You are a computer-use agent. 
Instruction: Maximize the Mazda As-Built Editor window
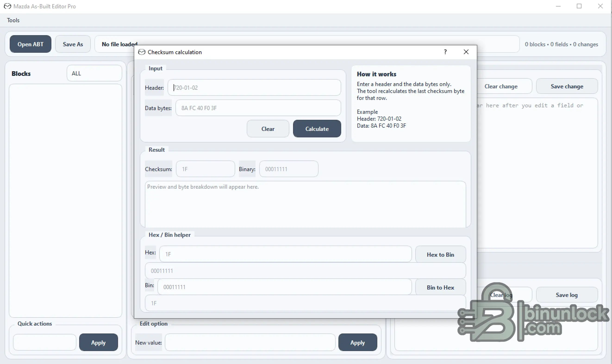[579, 6]
